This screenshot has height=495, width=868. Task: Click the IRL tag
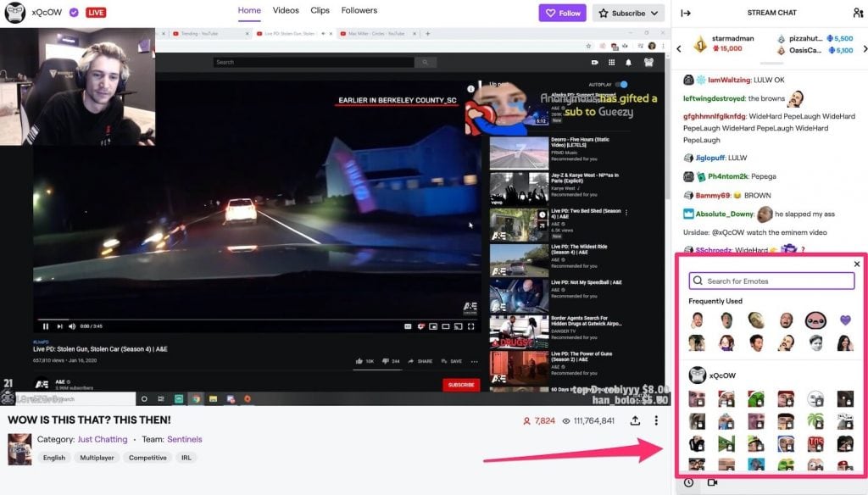(186, 458)
